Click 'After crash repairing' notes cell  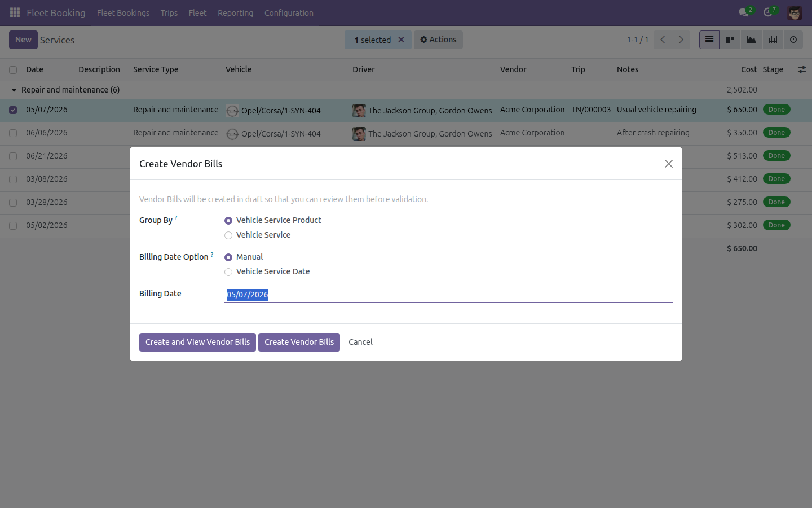[653, 133]
